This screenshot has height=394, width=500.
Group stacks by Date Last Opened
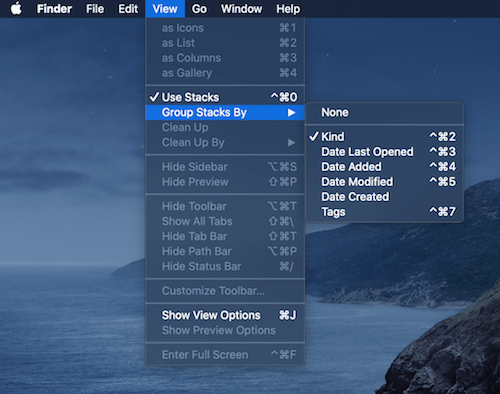tap(384, 152)
